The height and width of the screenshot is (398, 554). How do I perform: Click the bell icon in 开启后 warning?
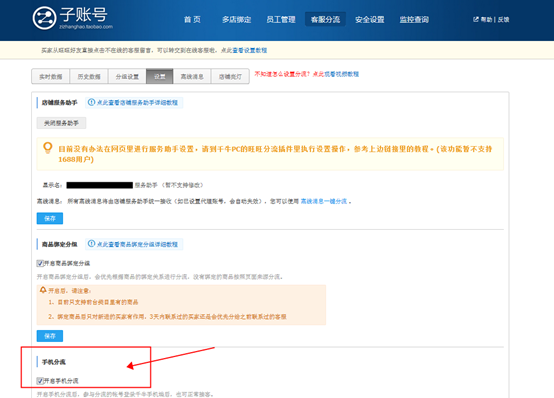43,290
